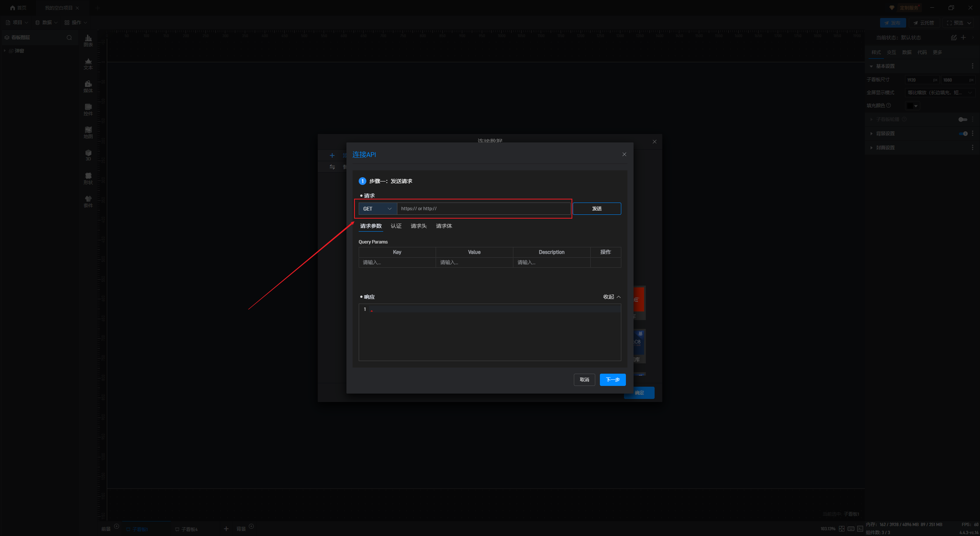Click the layer search magnifier icon
Viewport: 980px width, 536px height.
tap(69, 38)
